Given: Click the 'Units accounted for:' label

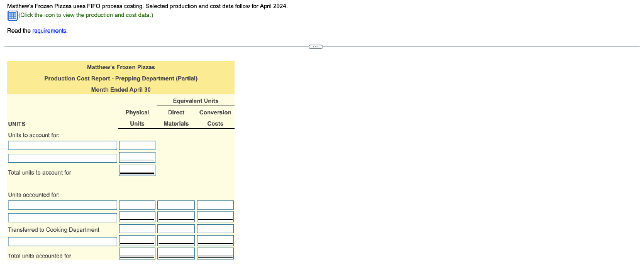Looking at the screenshot, I should pyautogui.click(x=34, y=194).
